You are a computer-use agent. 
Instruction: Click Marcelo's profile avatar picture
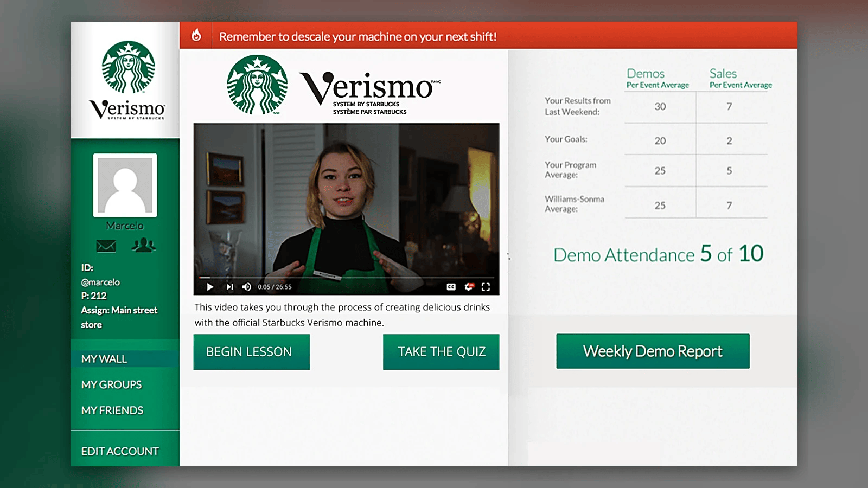tap(125, 185)
